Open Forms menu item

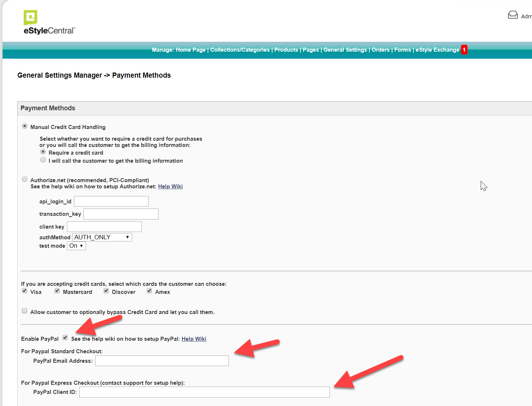(x=403, y=50)
